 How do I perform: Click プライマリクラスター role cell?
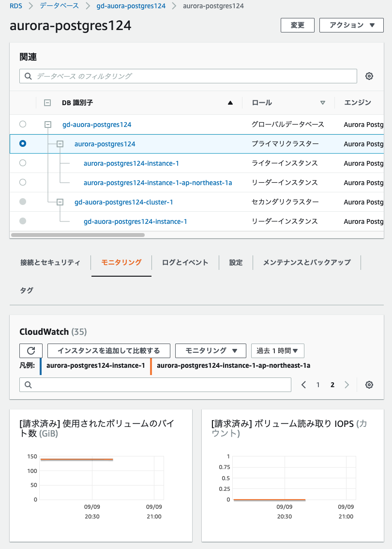(285, 143)
